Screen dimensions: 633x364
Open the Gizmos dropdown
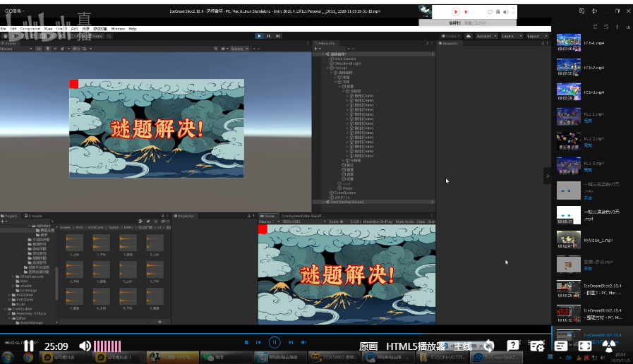pos(239,49)
